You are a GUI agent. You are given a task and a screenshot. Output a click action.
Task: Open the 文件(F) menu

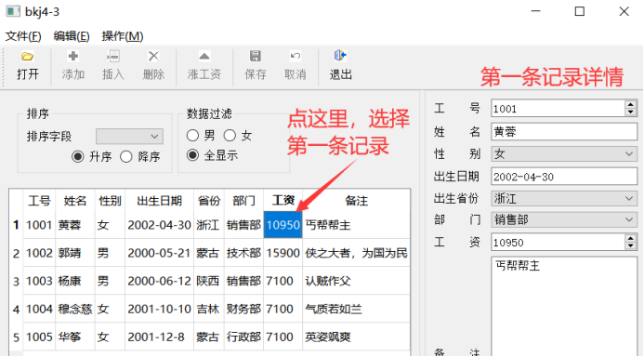click(x=23, y=36)
